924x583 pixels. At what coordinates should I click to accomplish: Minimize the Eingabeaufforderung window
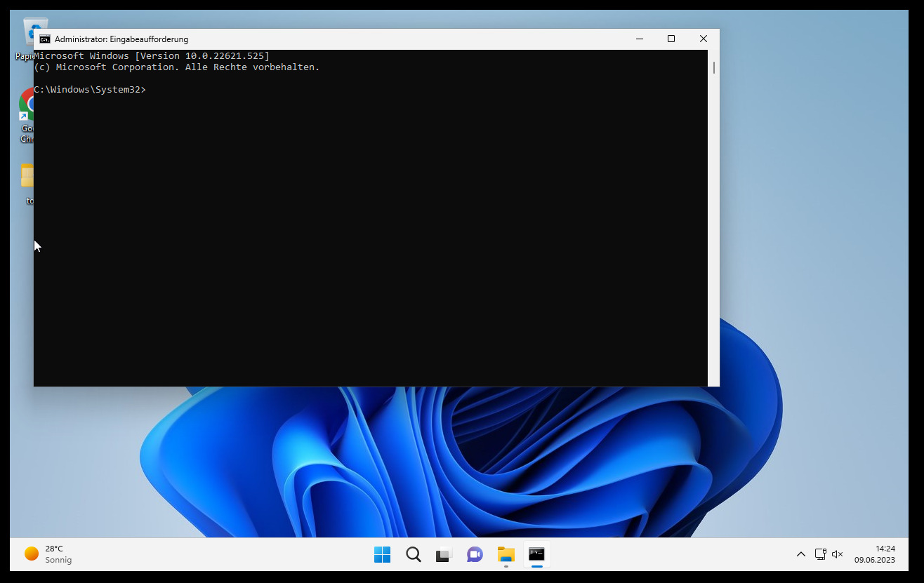click(639, 39)
